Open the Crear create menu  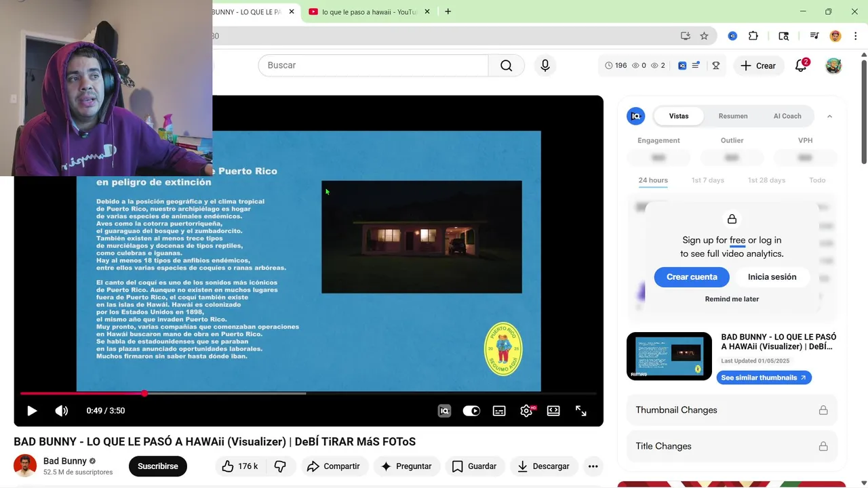pos(758,66)
